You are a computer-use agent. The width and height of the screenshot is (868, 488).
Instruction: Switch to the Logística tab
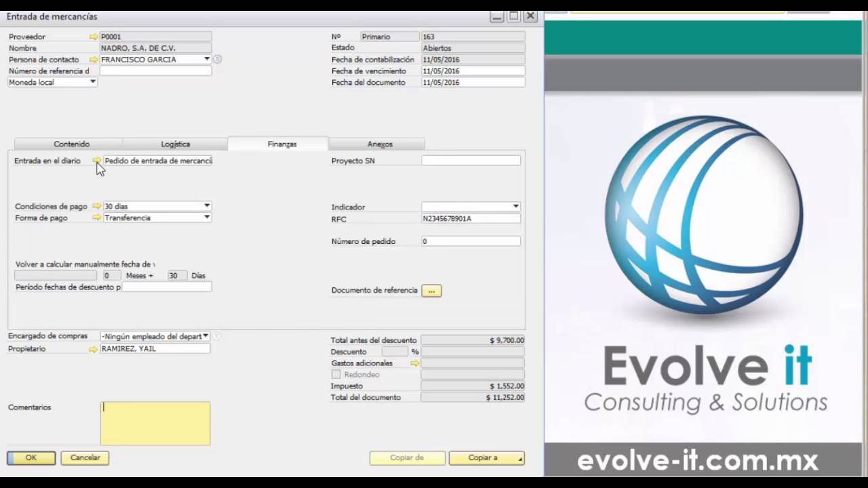point(176,144)
